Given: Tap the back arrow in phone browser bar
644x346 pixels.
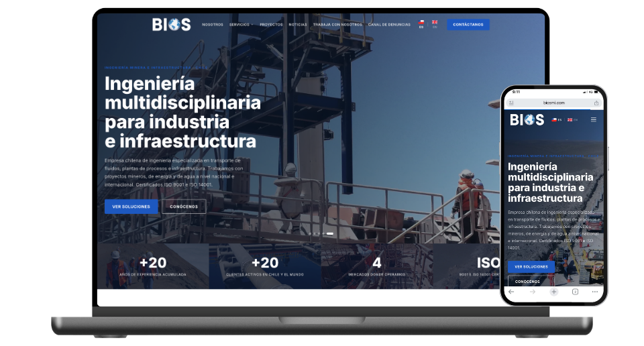Looking at the screenshot, I should click(511, 292).
